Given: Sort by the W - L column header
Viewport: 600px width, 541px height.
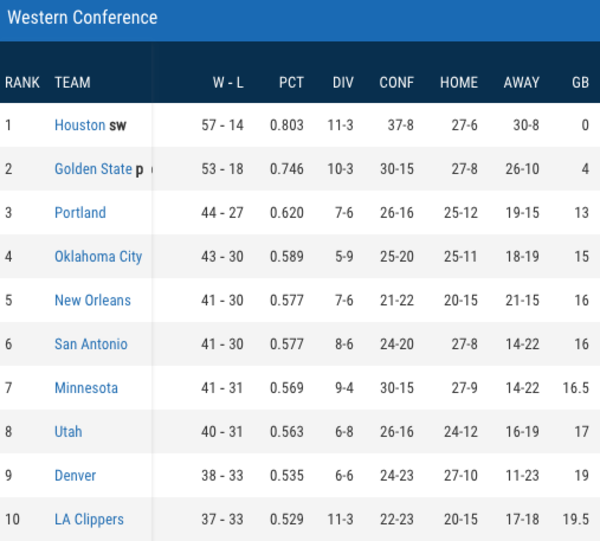Looking at the screenshot, I should coord(228,83).
